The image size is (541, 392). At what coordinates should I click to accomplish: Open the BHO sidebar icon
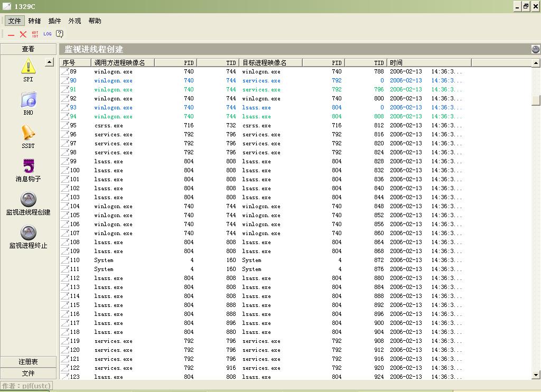pos(28,100)
